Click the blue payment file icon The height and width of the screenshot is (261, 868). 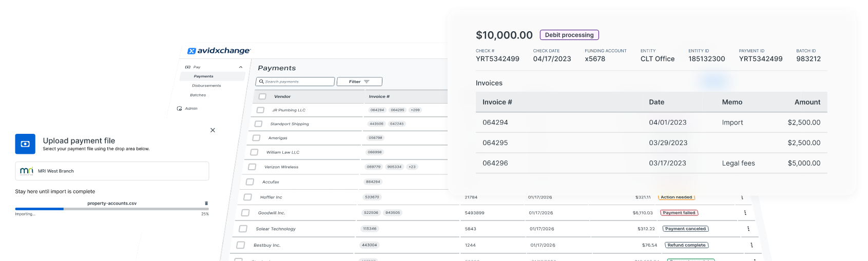[25, 144]
